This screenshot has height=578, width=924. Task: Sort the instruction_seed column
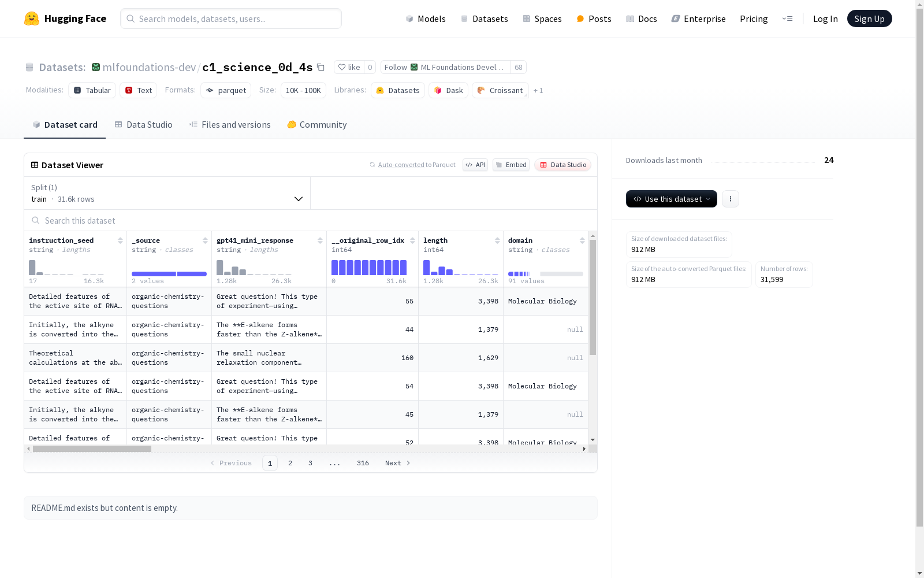(x=120, y=240)
